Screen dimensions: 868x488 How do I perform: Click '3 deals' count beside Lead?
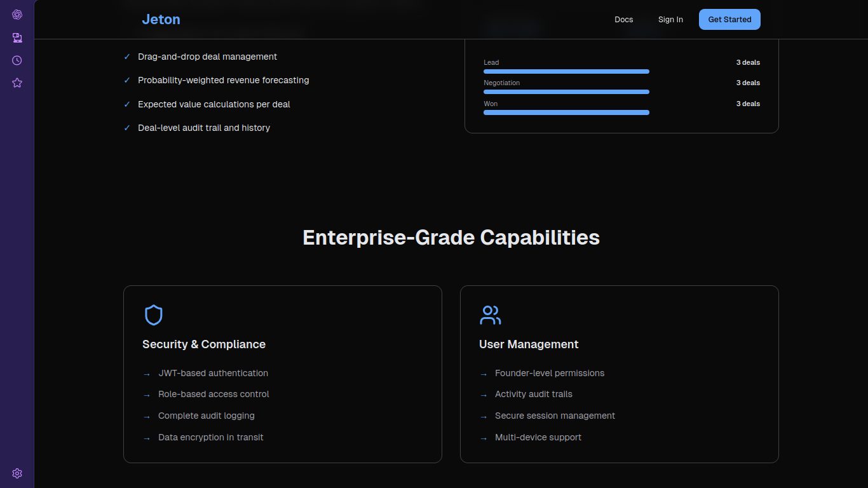[748, 62]
